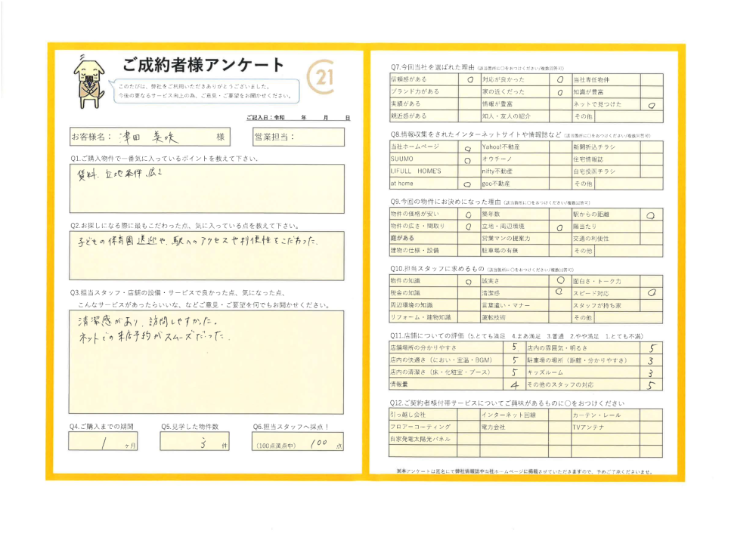Click the 営業担当 field

click(x=297, y=137)
